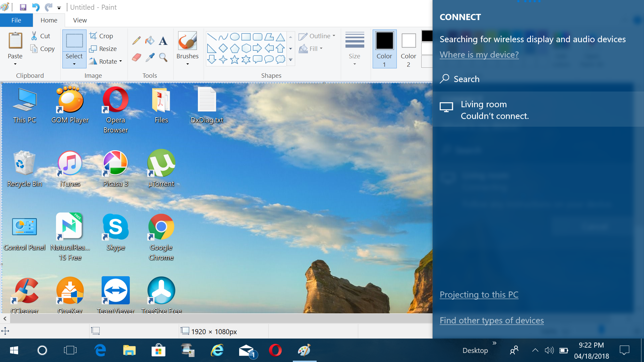Select the Pencil tool
644x362 pixels.
click(x=137, y=41)
